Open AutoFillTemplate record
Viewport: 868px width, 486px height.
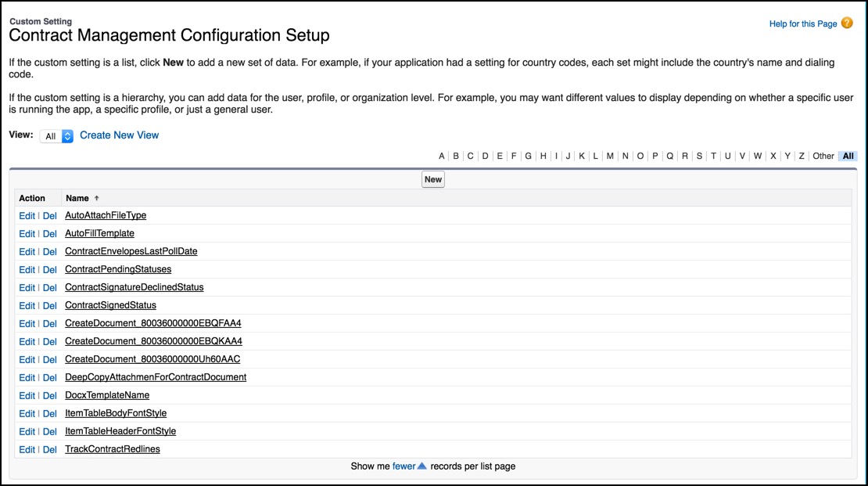(99, 233)
